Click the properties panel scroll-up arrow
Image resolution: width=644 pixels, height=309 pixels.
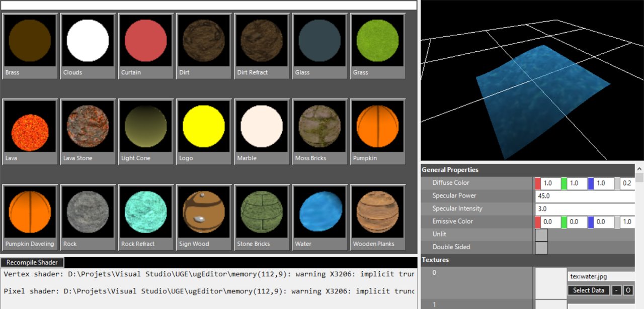tap(639, 169)
